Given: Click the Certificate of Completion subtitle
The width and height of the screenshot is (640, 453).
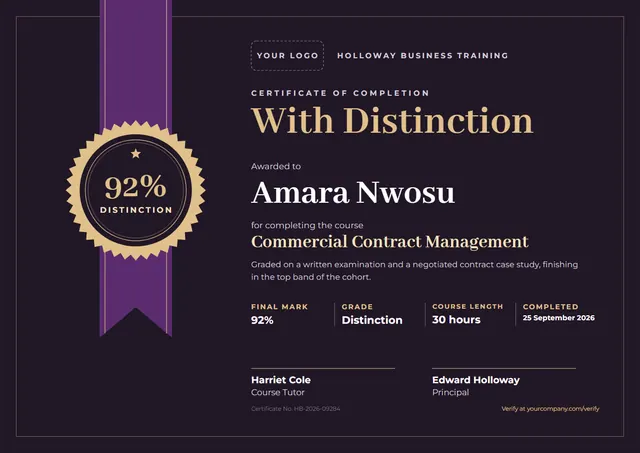Looking at the screenshot, I should (x=340, y=93).
